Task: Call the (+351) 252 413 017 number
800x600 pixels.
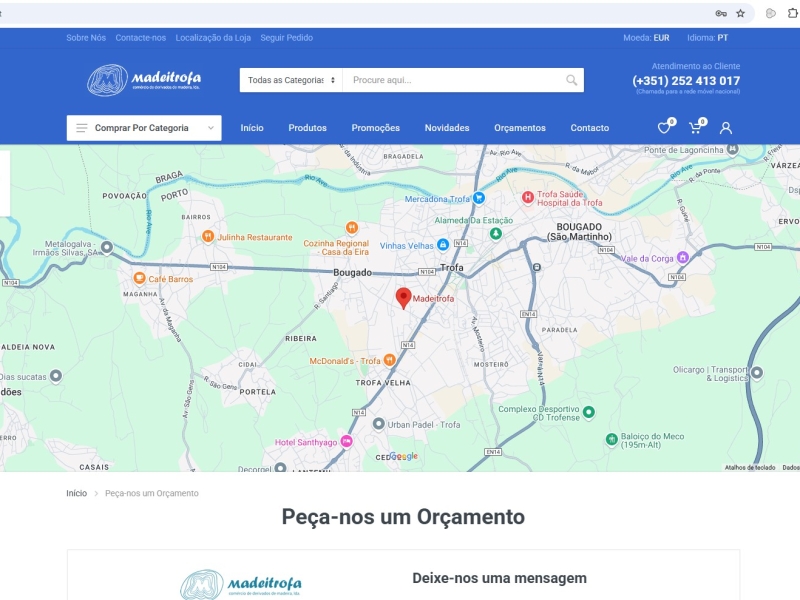Action: pos(686,81)
